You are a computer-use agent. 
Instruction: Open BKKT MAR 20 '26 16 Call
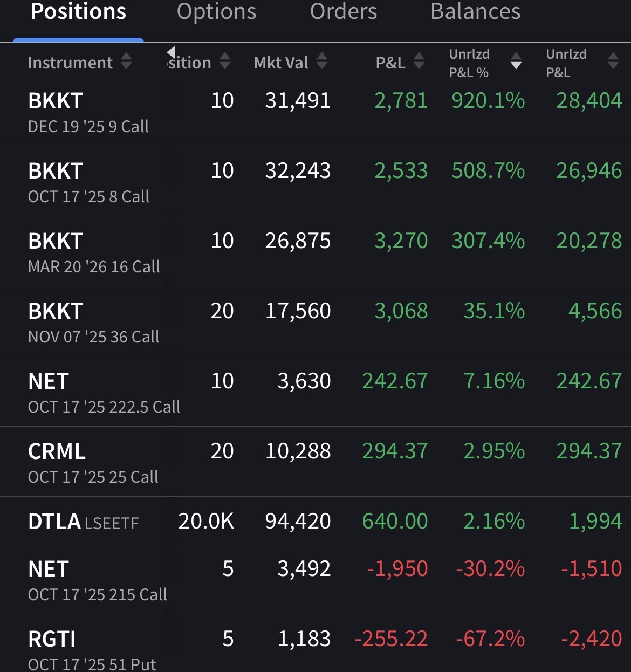[x=94, y=253]
